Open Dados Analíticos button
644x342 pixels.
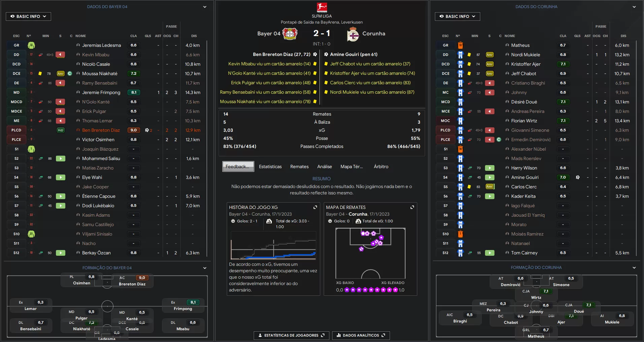tap(361, 335)
